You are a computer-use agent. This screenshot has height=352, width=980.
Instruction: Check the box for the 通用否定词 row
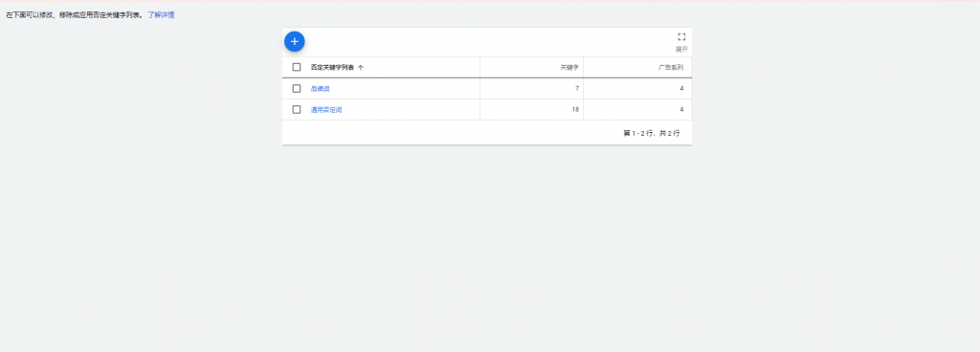(297, 110)
